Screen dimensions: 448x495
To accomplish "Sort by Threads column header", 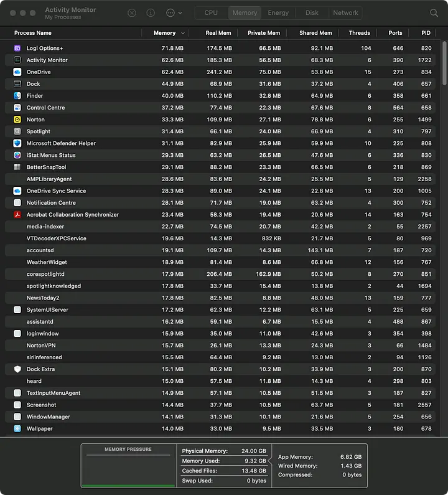I will click(360, 33).
